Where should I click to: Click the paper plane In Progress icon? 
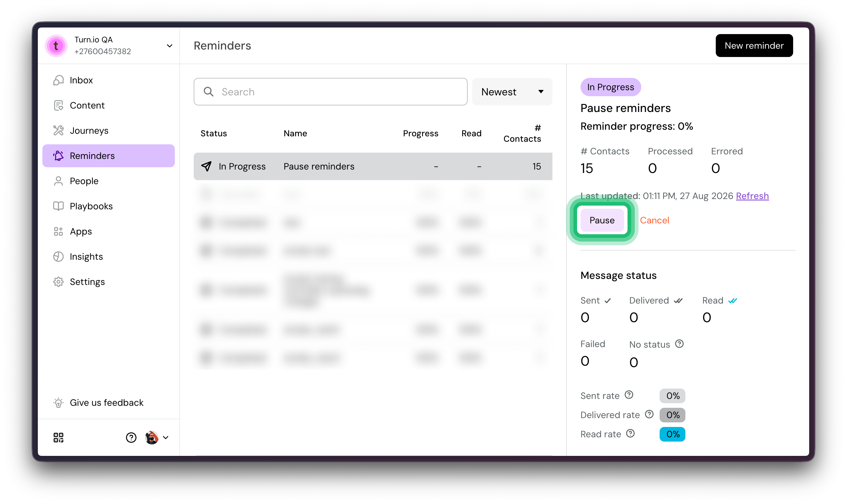coord(206,166)
